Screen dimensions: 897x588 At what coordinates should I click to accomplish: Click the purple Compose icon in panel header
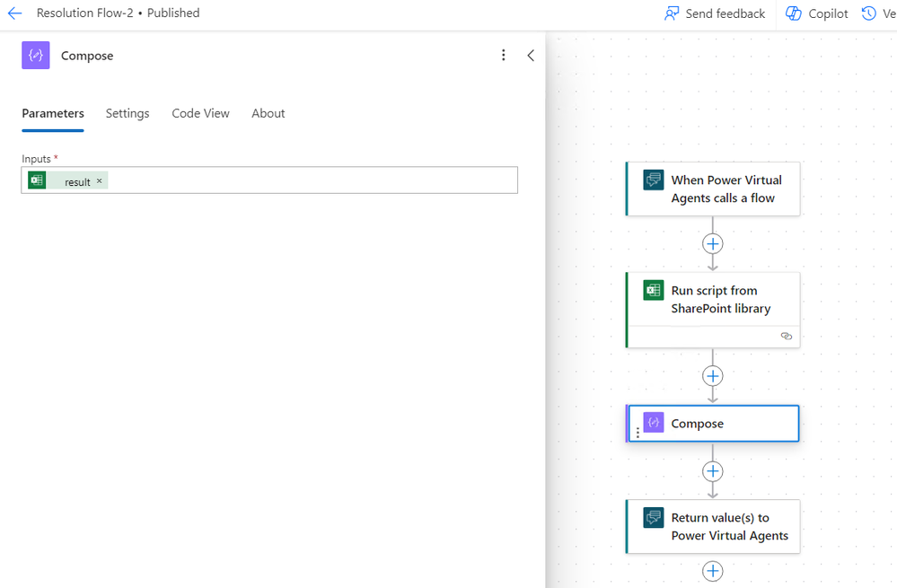click(36, 56)
